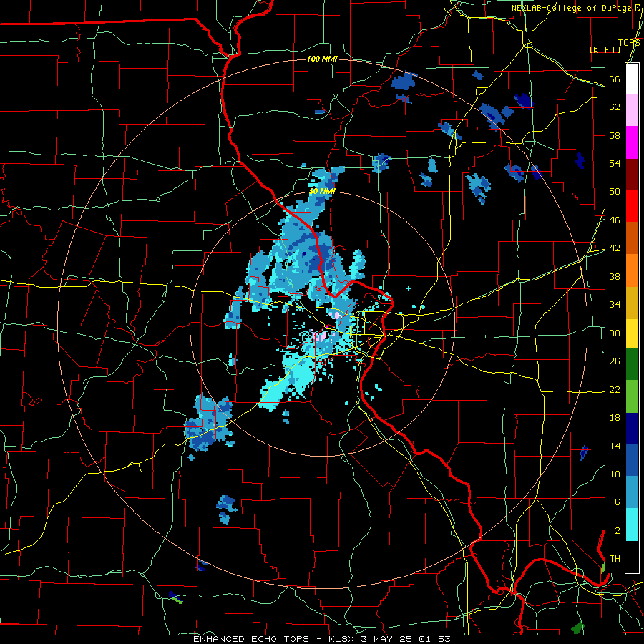Click the legend value 38
The height and width of the screenshot is (644, 644).
coord(615,276)
